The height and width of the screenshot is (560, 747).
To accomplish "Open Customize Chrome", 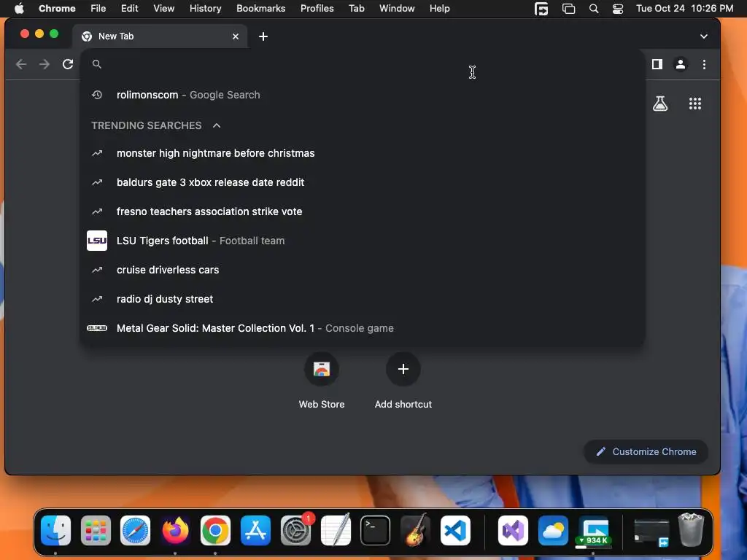I will pyautogui.click(x=646, y=451).
